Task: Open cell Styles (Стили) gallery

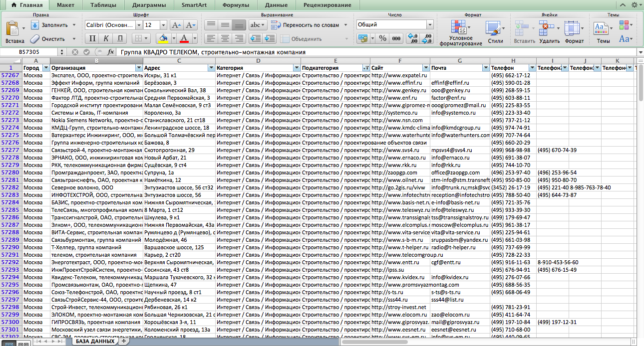Action: coord(495,33)
